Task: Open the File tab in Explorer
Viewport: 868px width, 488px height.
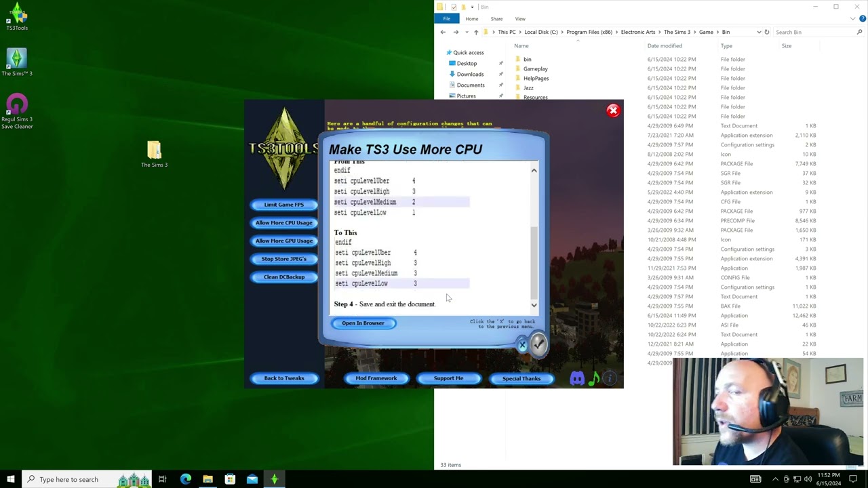Action: tap(446, 19)
